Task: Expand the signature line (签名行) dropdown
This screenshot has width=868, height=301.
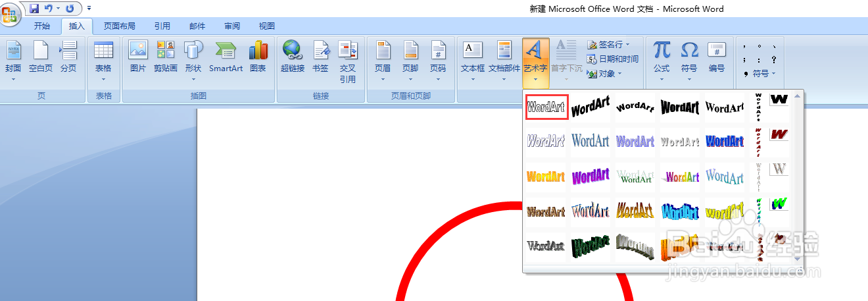Action: pos(627,45)
